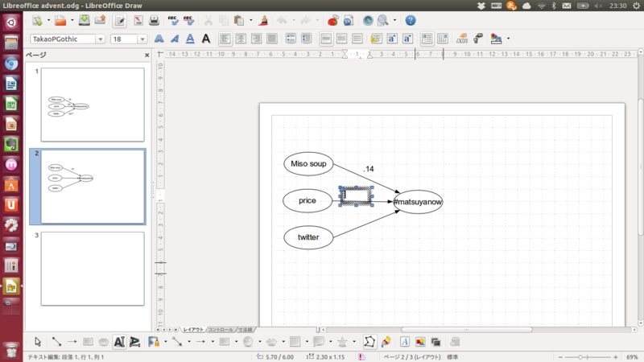Close the ページ panel
This screenshot has height=362, width=644.
147,55
